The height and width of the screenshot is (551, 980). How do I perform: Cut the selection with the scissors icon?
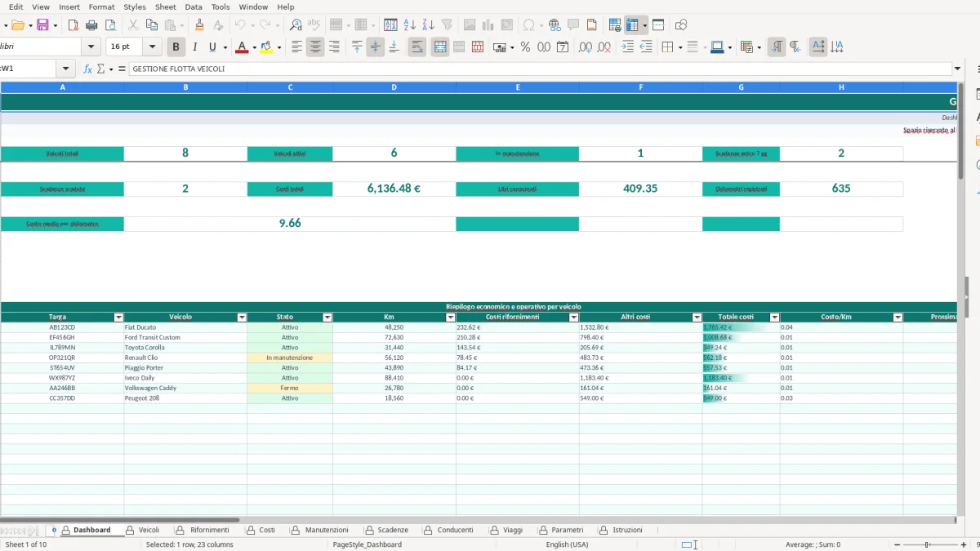[x=133, y=25]
